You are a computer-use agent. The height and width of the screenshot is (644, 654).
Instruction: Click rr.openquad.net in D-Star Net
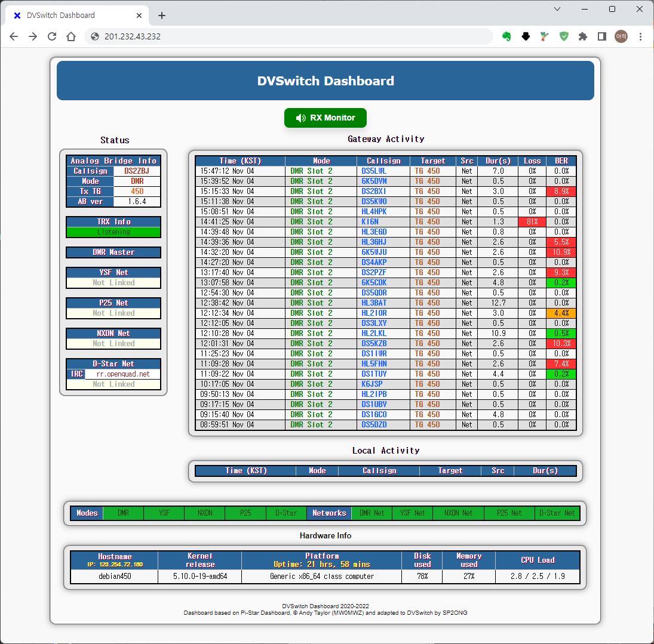(x=122, y=374)
